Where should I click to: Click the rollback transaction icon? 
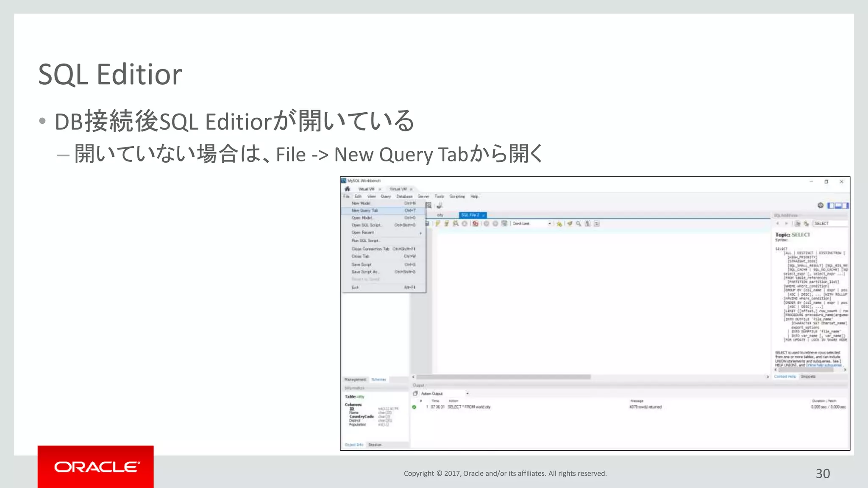pyautogui.click(x=495, y=224)
